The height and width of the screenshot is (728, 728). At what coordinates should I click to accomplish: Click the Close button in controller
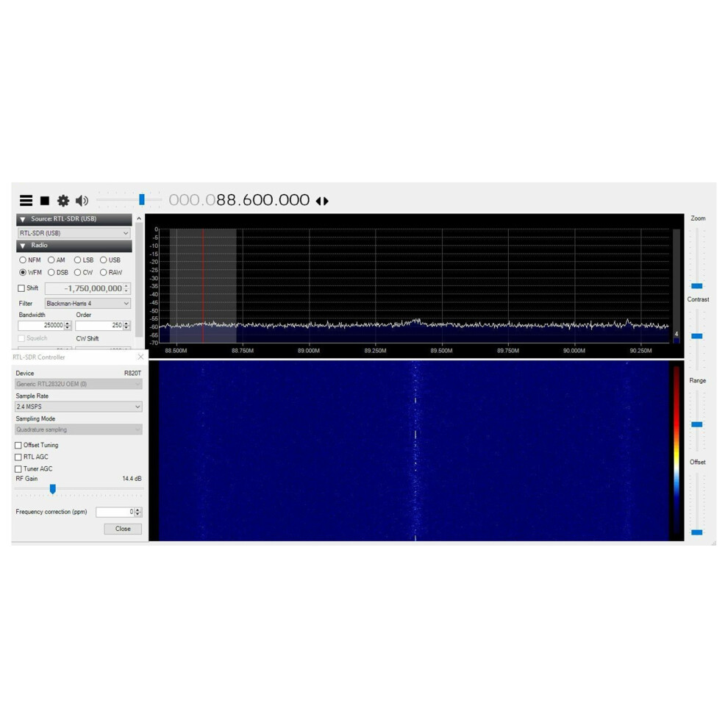coord(123,529)
